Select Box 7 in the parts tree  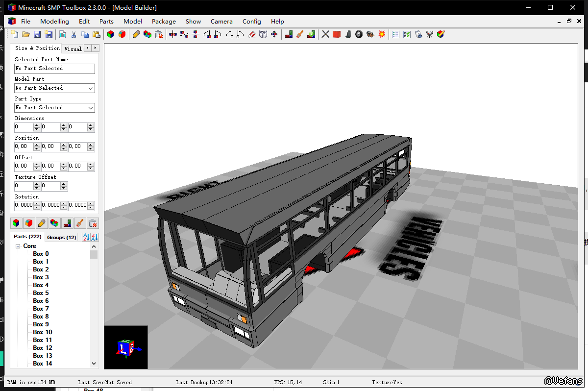tap(41, 309)
